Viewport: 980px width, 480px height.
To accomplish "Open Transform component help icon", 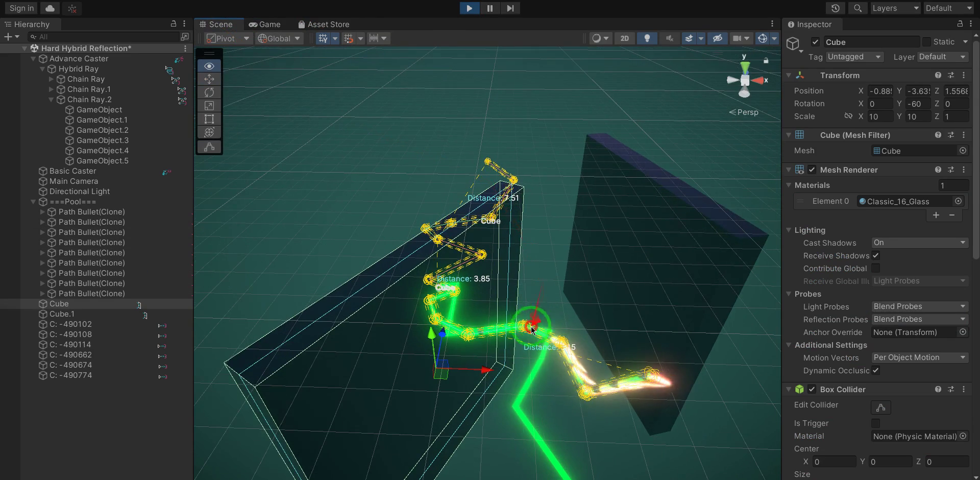I will click(938, 75).
